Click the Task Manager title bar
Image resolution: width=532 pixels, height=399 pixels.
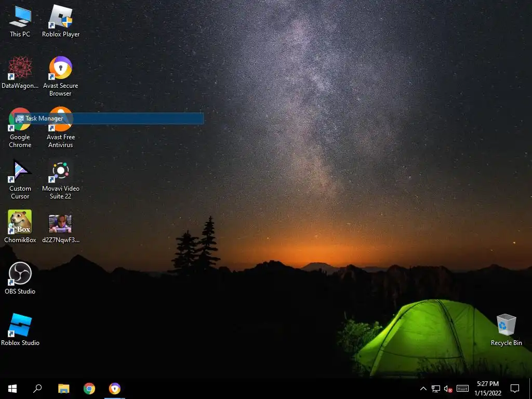[x=109, y=118]
